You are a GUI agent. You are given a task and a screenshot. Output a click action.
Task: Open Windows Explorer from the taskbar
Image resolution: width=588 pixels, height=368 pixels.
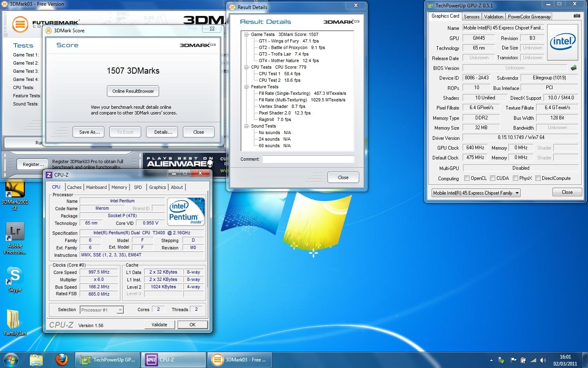[x=36, y=360]
